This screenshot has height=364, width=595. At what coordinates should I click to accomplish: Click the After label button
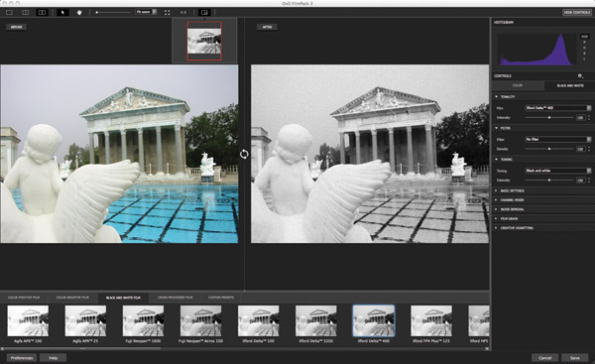click(x=267, y=27)
